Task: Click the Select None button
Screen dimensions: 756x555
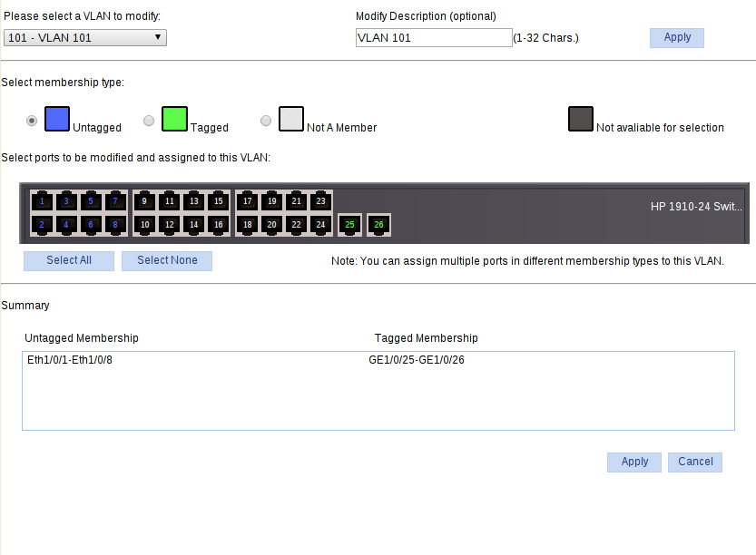Action: 167,260
